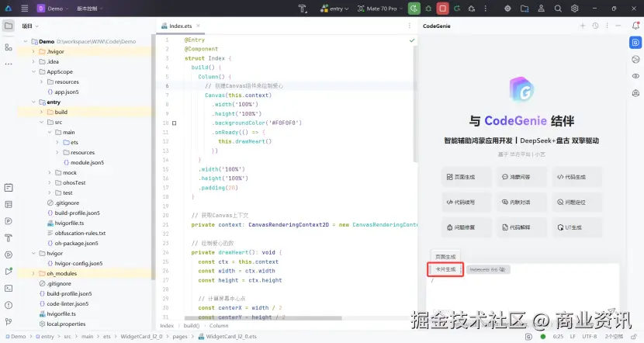This screenshot has width=644, height=343.
Task: Focus the CodeGenie chat input field
Action: coord(522,293)
